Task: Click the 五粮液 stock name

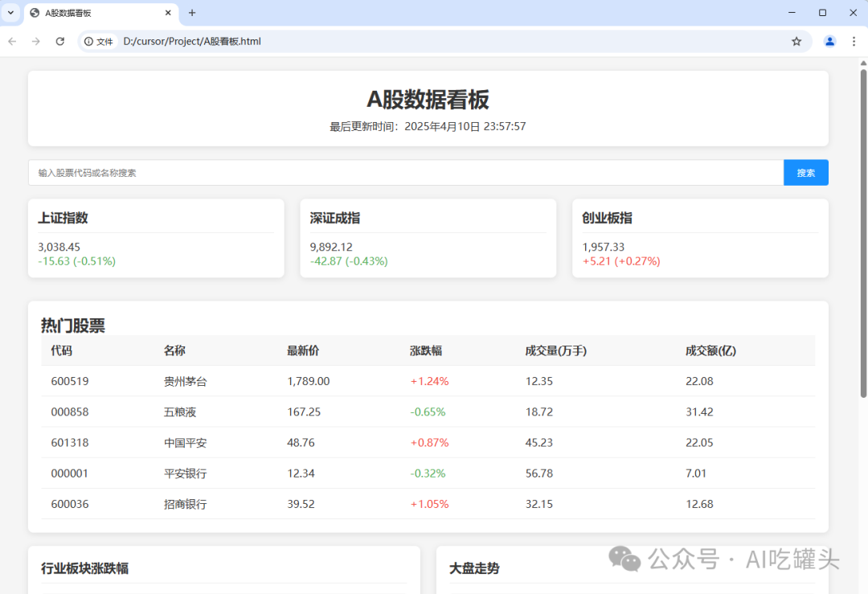Action: pos(180,412)
